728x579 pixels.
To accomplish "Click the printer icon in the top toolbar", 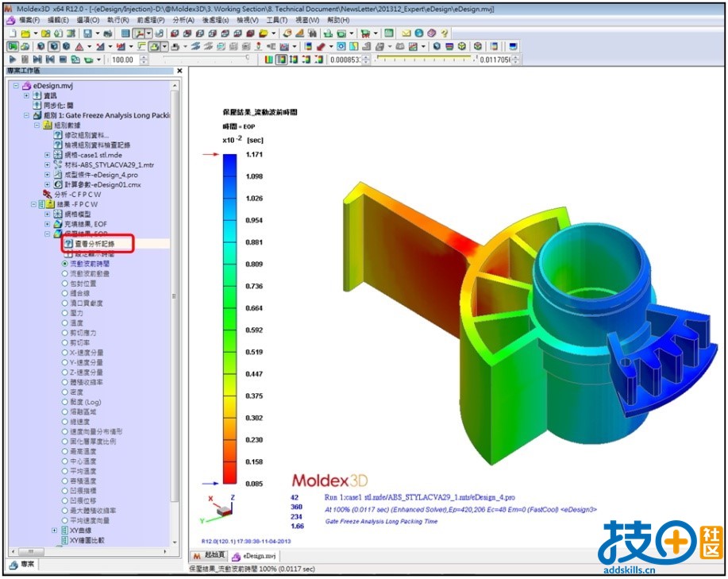I will (x=108, y=33).
